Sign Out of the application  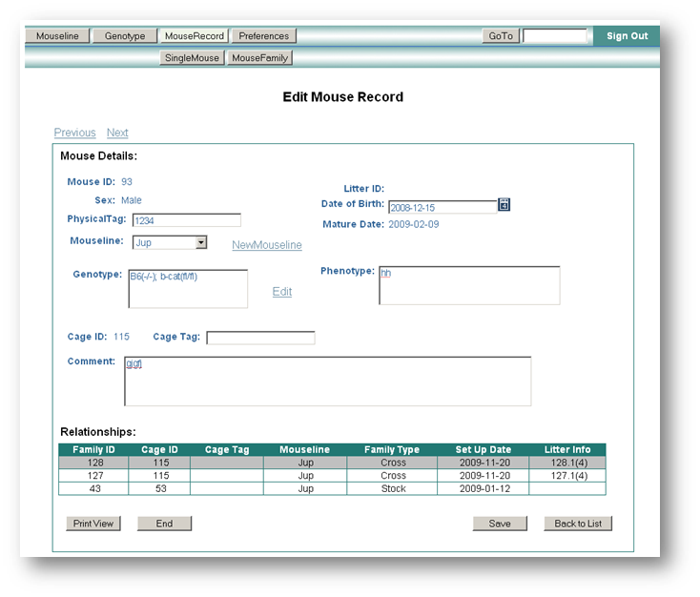pyautogui.click(x=627, y=36)
